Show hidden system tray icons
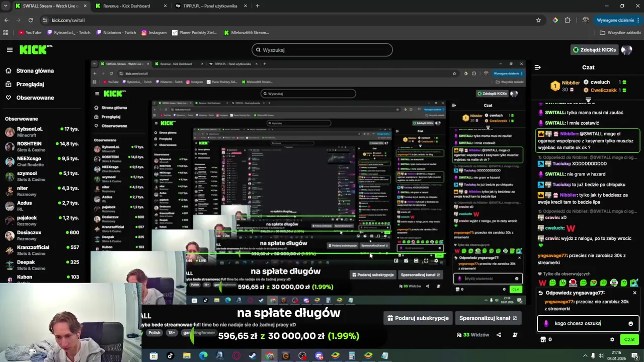The image size is (644, 362). coord(585,356)
